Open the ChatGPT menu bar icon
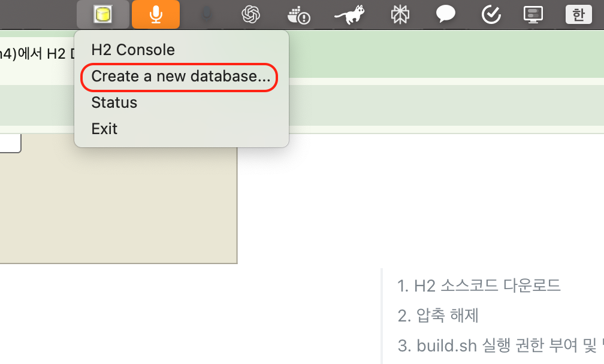Viewport: 604px width, 364px height. click(x=250, y=14)
